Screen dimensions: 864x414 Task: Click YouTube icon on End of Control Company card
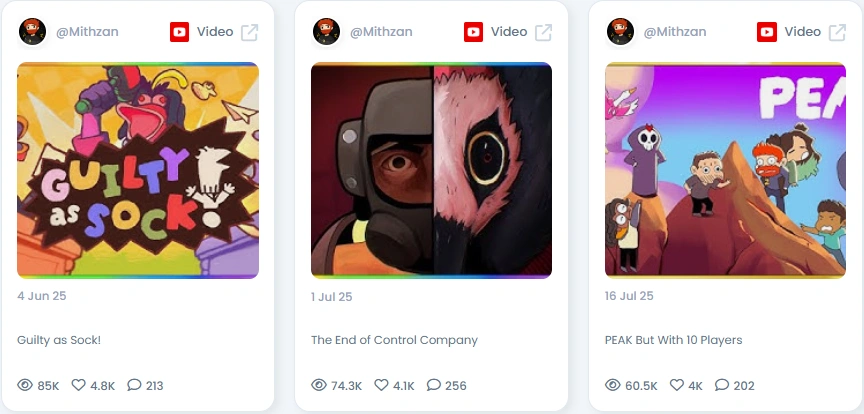(473, 32)
